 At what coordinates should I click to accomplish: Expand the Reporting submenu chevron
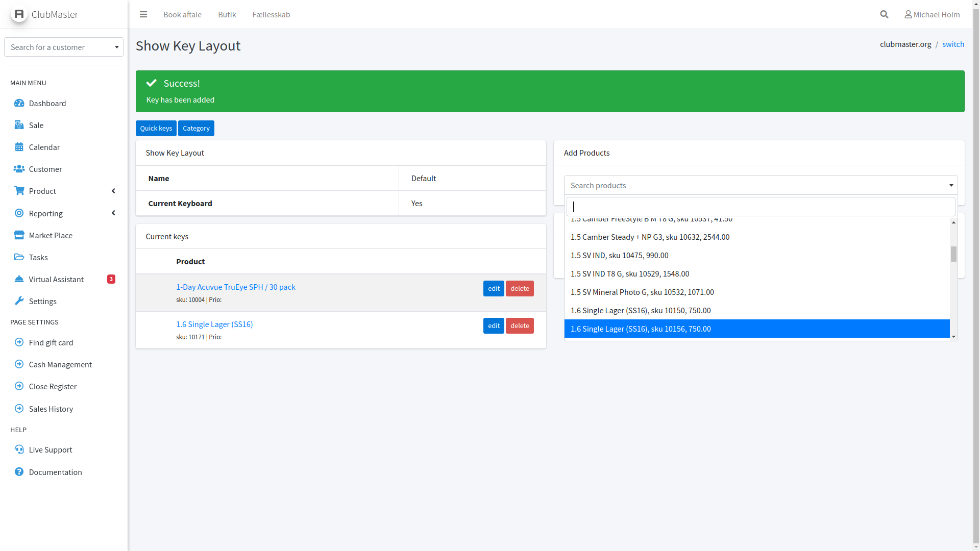tap(113, 213)
